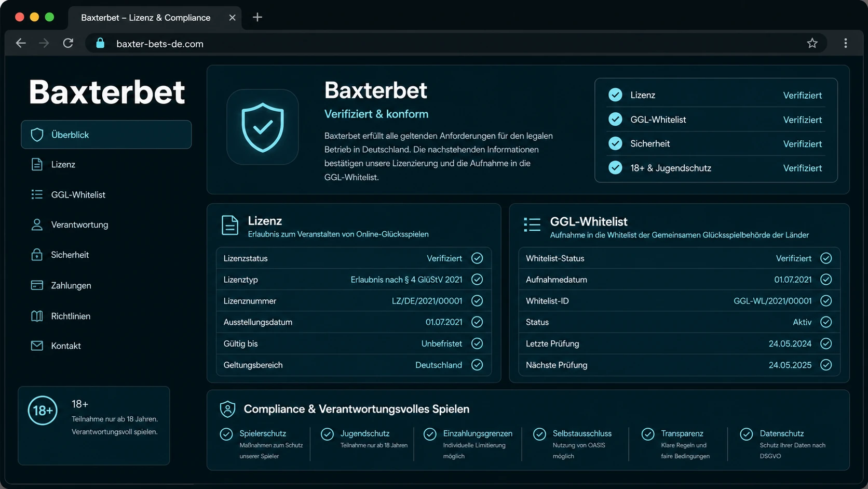Click the shield-person icon next to Compliance heading
The width and height of the screenshot is (868, 489).
227,409
